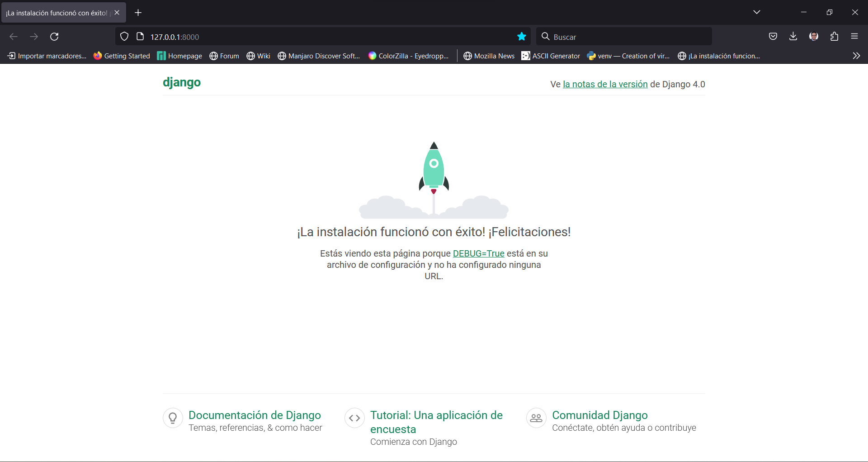The height and width of the screenshot is (462, 868).
Task: Open the extensions puzzle icon
Action: pyautogui.click(x=834, y=37)
